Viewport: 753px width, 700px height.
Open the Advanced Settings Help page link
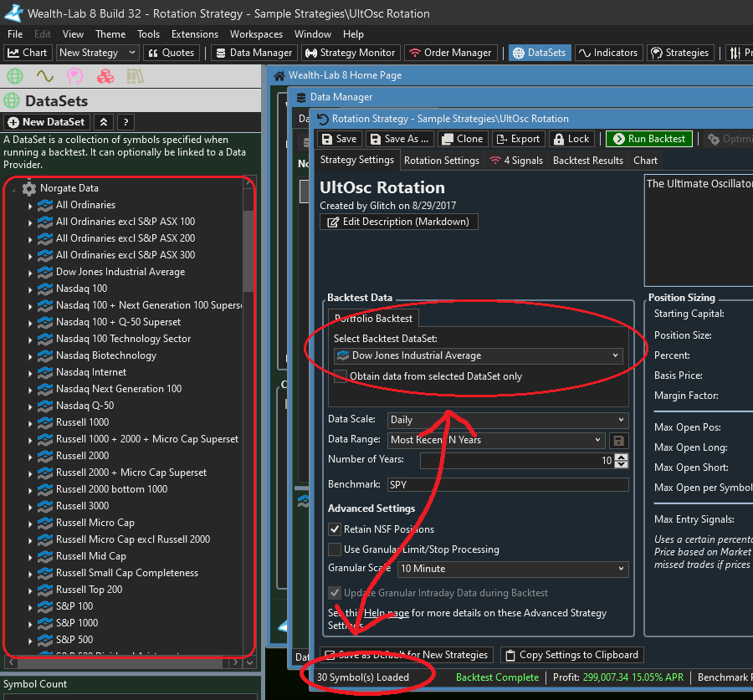point(386,613)
